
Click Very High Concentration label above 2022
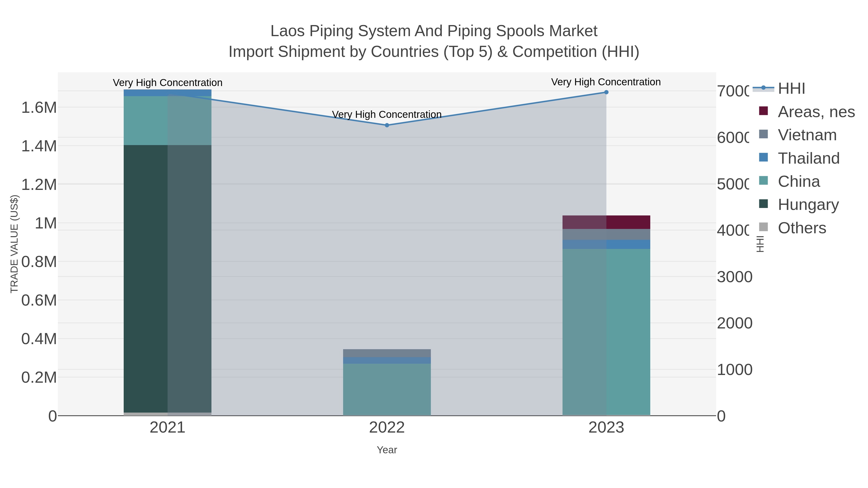pos(387,114)
